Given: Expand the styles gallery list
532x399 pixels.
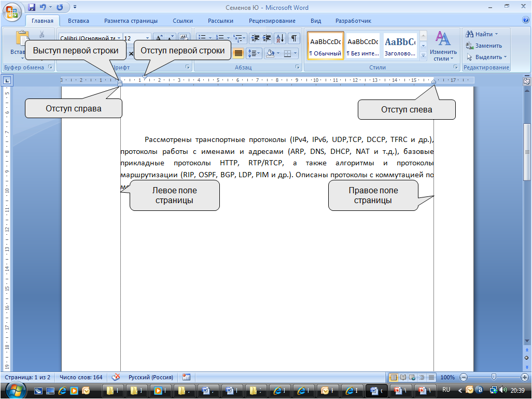Looking at the screenshot, I should point(423,55).
